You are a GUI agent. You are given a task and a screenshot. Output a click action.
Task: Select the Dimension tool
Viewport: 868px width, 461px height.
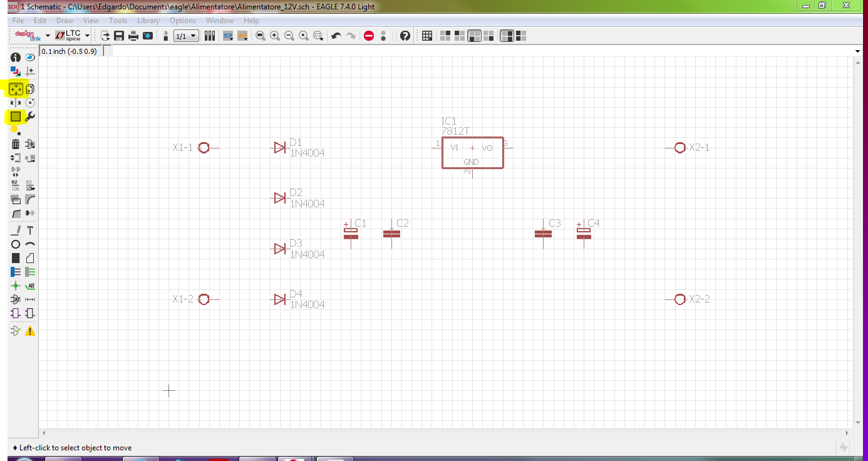coord(29,299)
